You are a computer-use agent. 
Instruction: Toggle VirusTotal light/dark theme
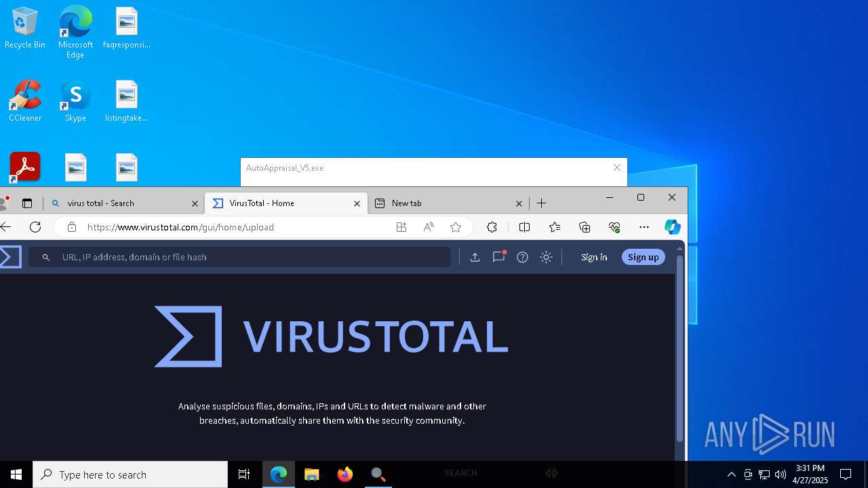point(546,257)
